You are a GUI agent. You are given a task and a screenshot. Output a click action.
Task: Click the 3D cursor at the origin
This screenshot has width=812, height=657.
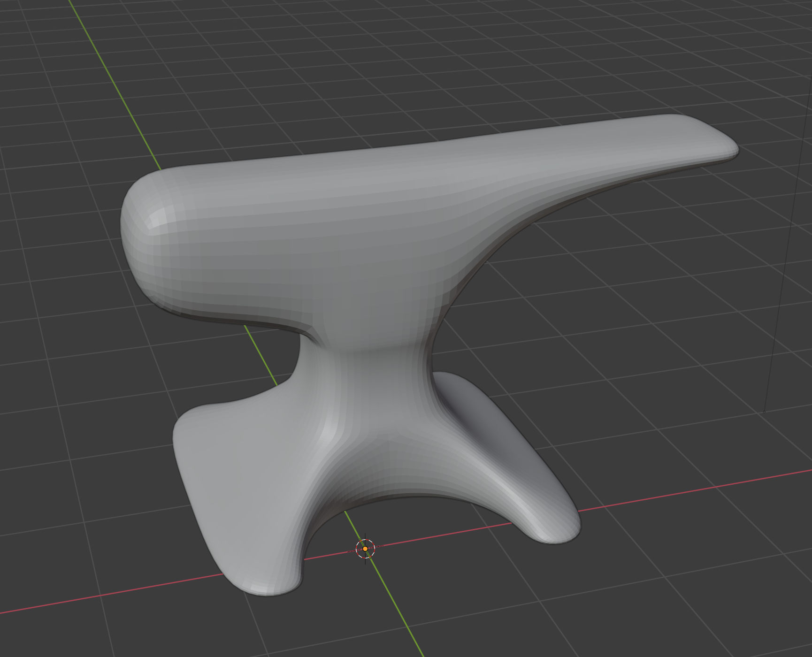coord(365,548)
